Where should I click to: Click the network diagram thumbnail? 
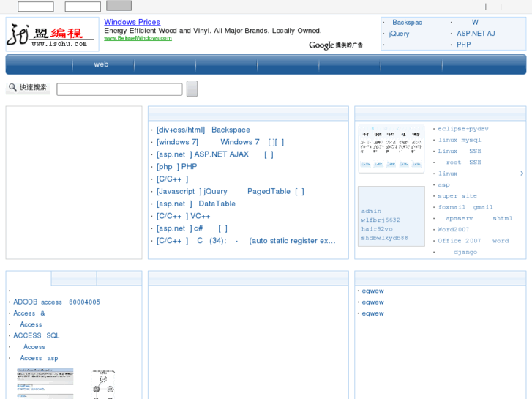(103, 384)
